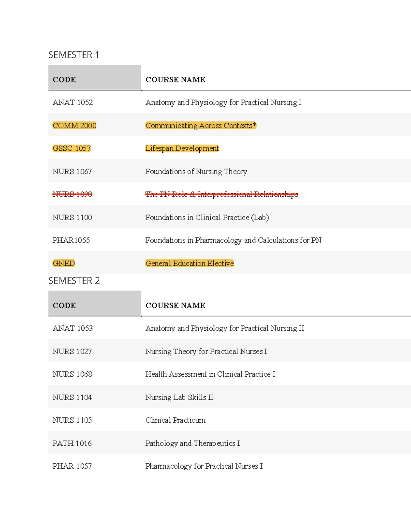Viewport: 411px width, 532px height.
Task: Select course code NURS 1100
Action: point(72,217)
